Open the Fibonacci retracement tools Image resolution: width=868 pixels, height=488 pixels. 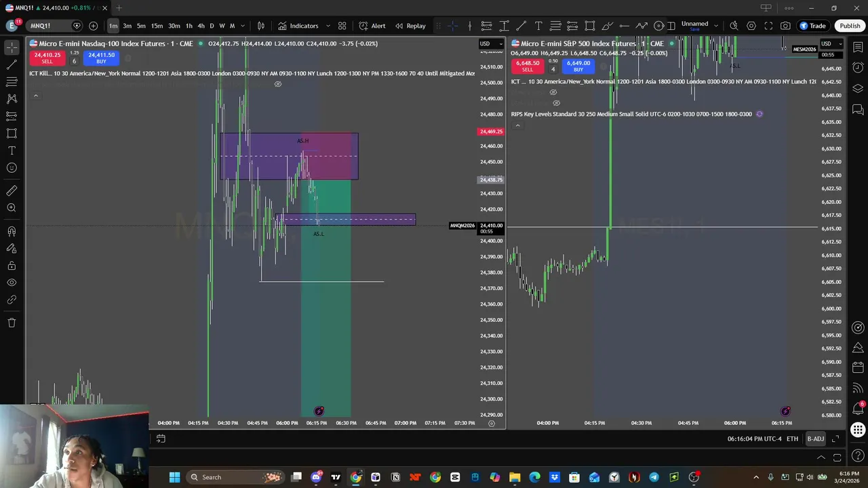tap(12, 82)
